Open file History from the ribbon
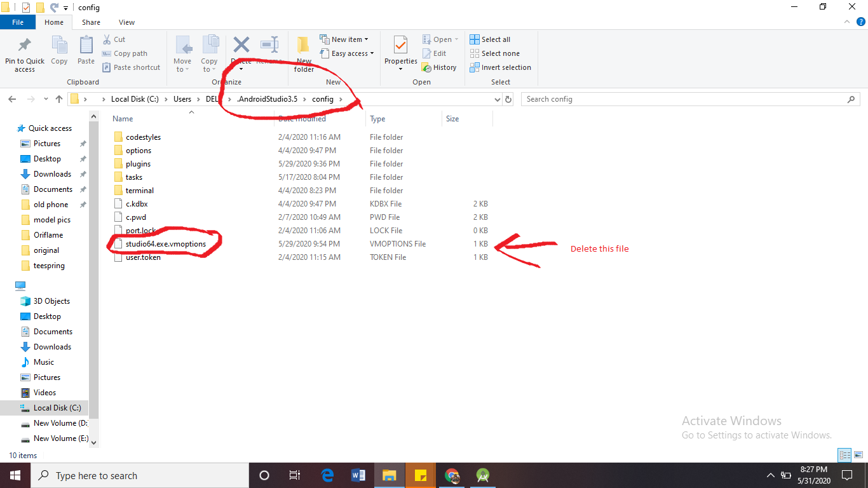Screen dimensions: 868x488 point(439,67)
